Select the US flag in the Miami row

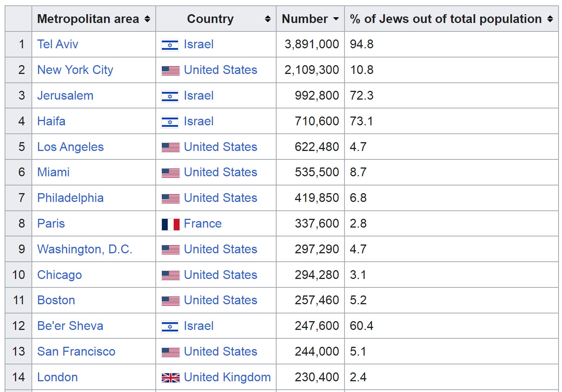(170, 173)
